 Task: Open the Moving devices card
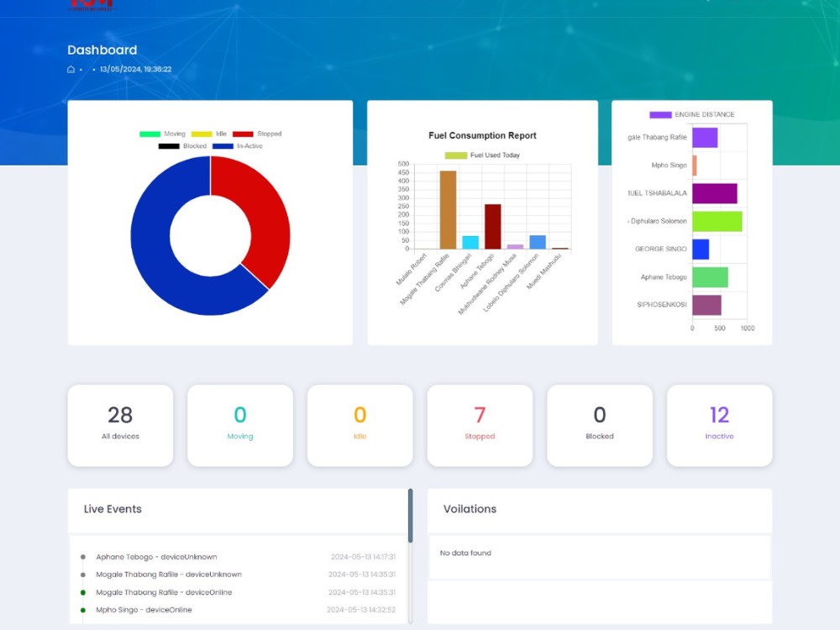240,425
